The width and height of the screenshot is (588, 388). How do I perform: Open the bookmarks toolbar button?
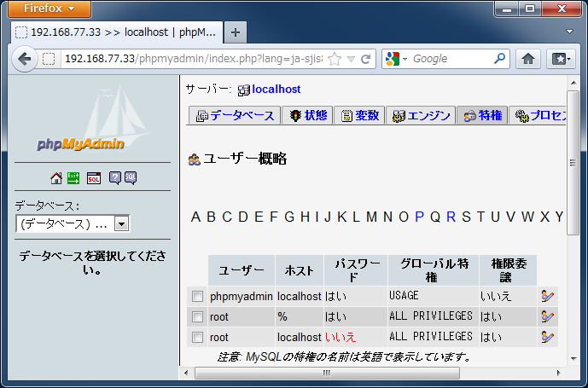tap(561, 59)
